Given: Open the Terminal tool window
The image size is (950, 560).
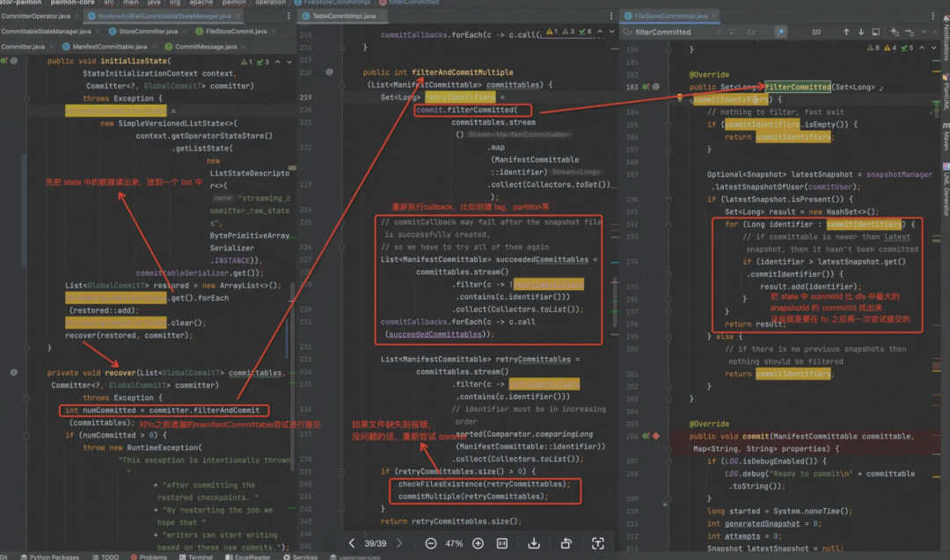Looking at the screenshot, I should (200, 556).
